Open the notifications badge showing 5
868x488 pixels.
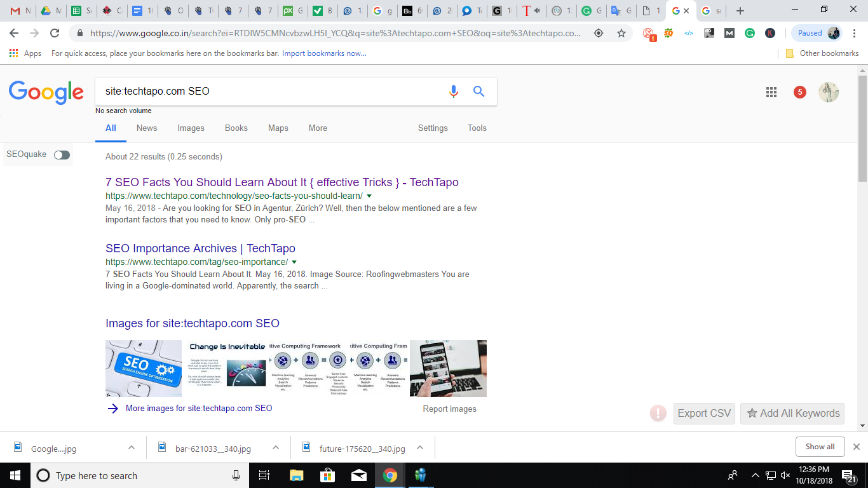coord(800,92)
